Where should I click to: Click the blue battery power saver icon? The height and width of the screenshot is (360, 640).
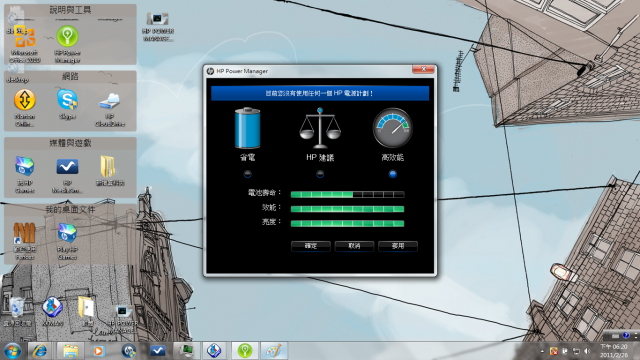point(247,128)
